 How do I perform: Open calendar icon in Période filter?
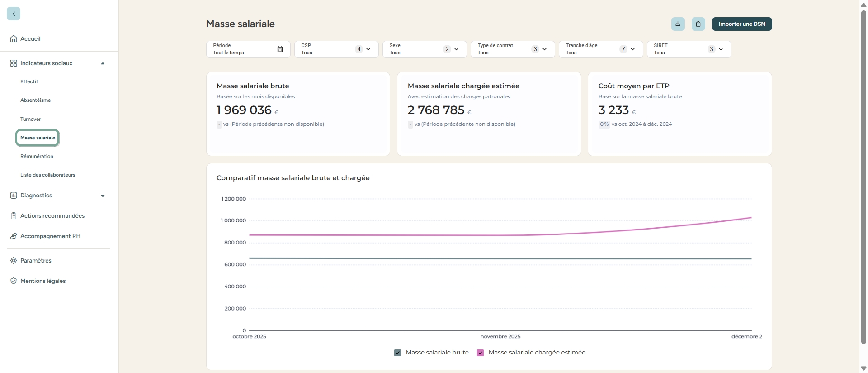pyautogui.click(x=280, y=49)
